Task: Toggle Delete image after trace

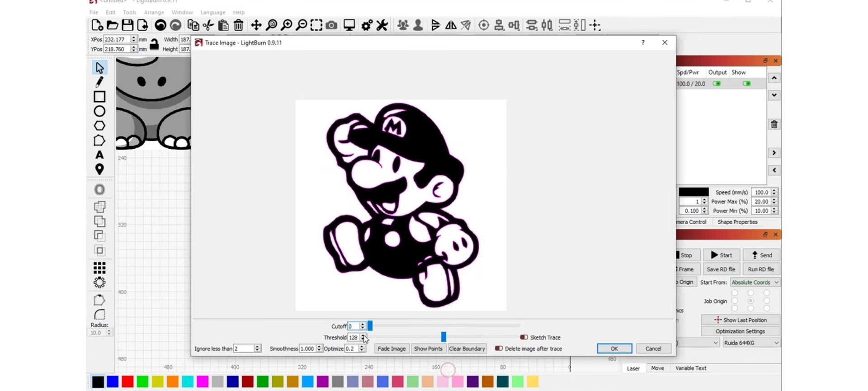Action: pyautogui.click(x=499, y=349)
